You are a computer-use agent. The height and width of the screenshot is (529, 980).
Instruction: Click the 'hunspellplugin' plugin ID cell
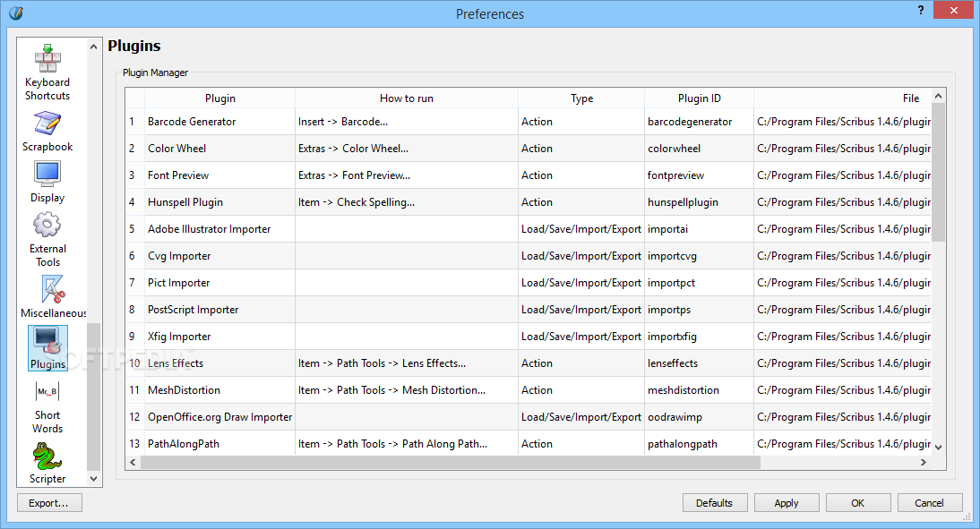700,202
